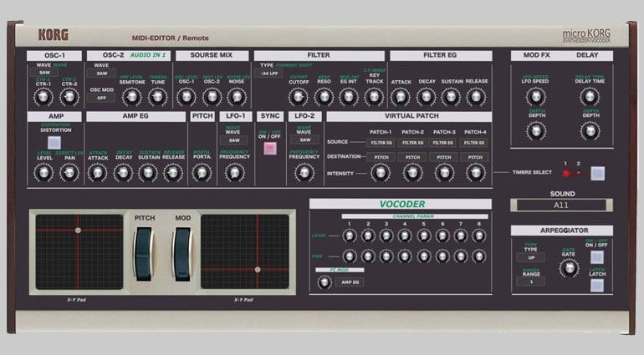Click the Filter Reso knob
The width and height of the screenshot is (644, 355).
(324, 97)
